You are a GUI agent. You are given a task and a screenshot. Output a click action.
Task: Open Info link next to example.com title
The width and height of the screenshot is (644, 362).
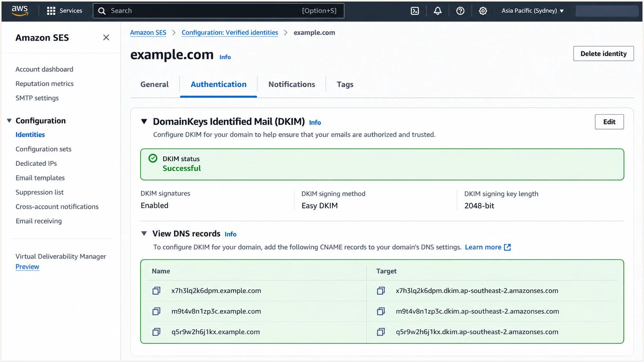[225, 57]
